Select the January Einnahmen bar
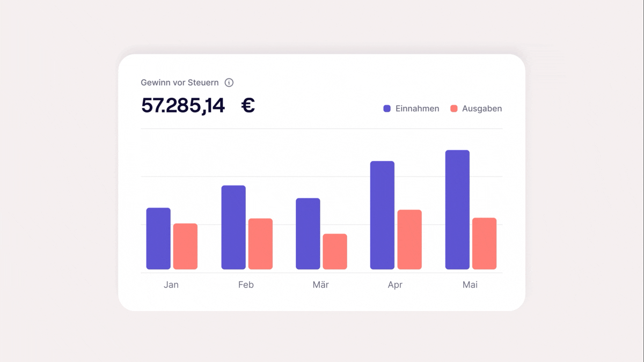Screen dimensions: 644x362 pos(158,239)
